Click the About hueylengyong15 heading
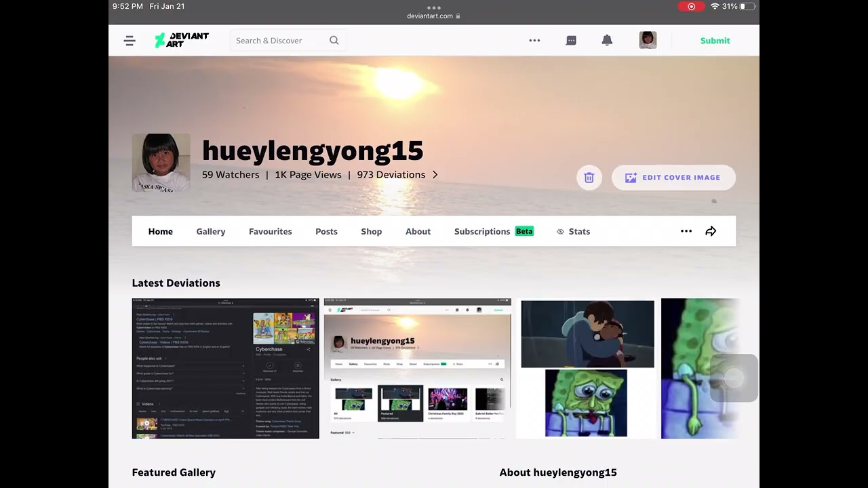868x488 pixels. point(558,472)
